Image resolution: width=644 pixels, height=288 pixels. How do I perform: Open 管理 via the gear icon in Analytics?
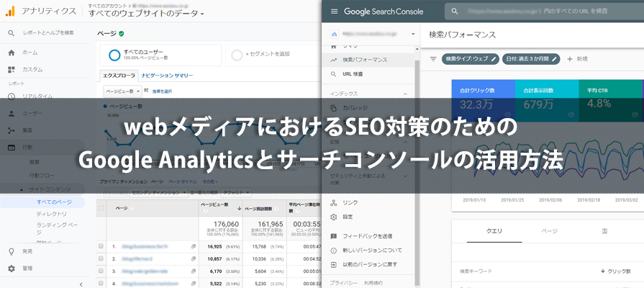pos(11,269)
